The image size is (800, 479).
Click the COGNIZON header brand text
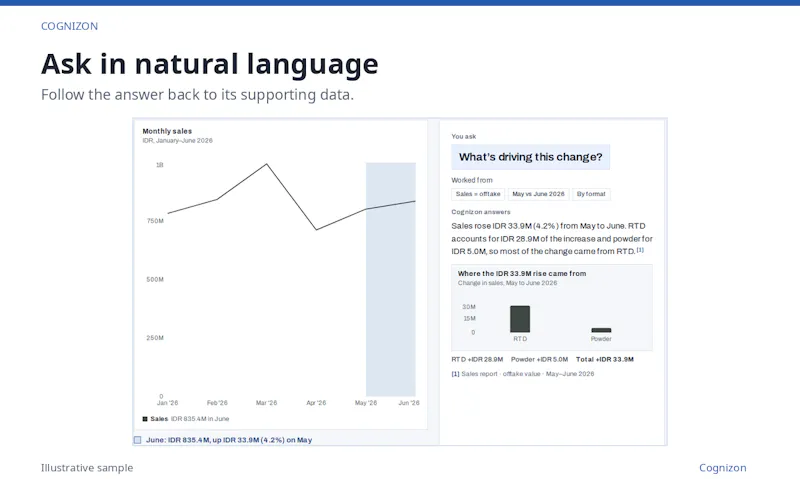[x=69, y=26]
